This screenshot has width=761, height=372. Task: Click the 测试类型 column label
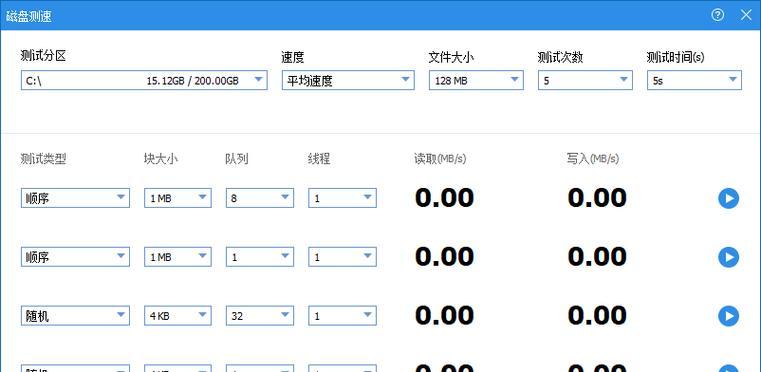point(43,159)
